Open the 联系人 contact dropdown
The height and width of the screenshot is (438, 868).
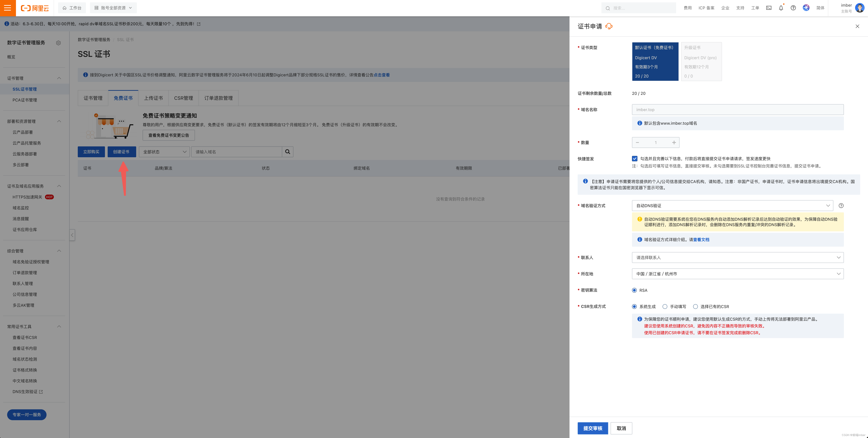coord(737,258)
